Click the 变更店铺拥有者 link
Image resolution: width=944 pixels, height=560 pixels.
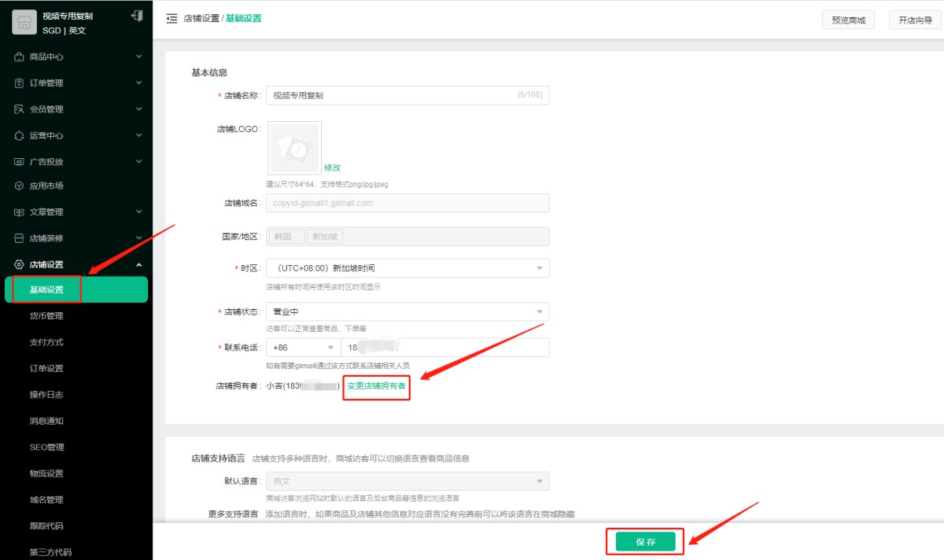376,386
